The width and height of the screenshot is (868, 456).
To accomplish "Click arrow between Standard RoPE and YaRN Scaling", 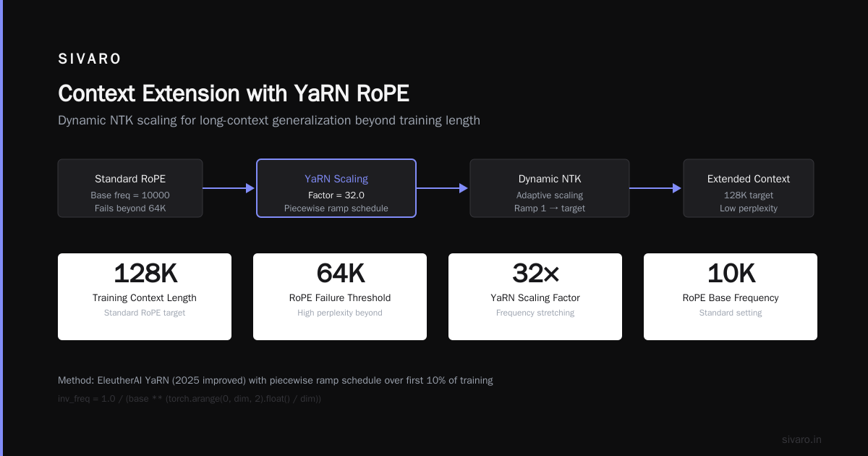I will click(x=229, y=188).
